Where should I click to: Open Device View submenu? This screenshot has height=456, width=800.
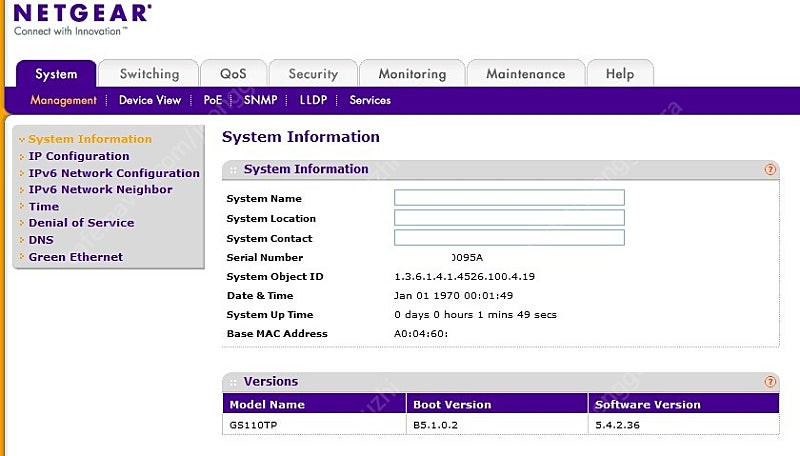pyautogui.click(x=150, y=100)
